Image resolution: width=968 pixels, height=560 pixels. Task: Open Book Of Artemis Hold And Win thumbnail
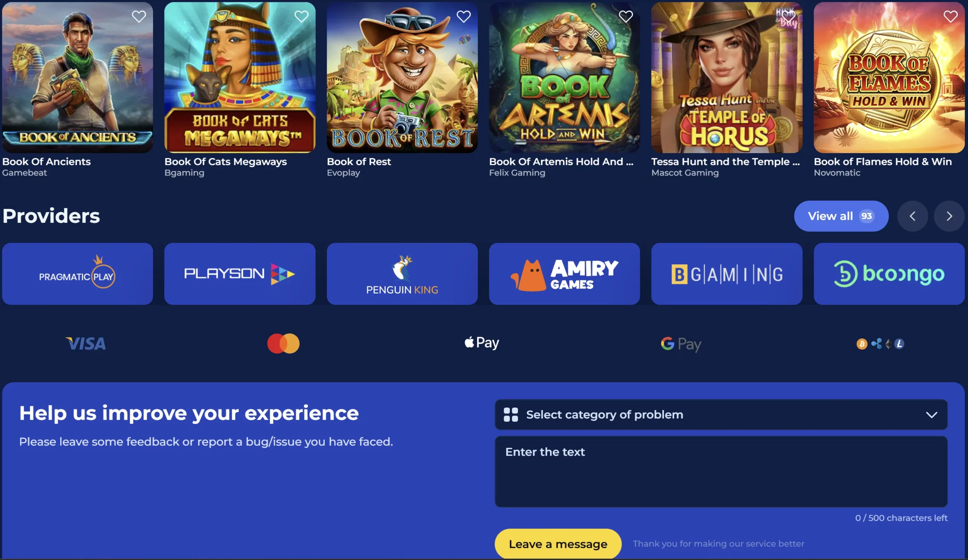(564, 77)
